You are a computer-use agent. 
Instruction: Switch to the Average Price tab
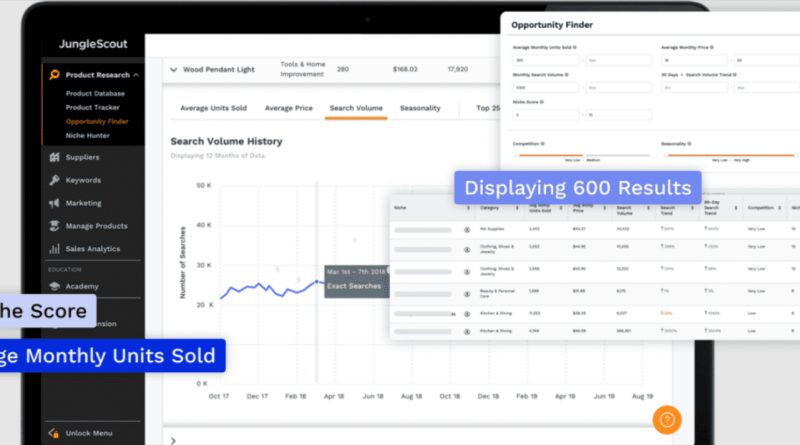(x=288, y=108)
